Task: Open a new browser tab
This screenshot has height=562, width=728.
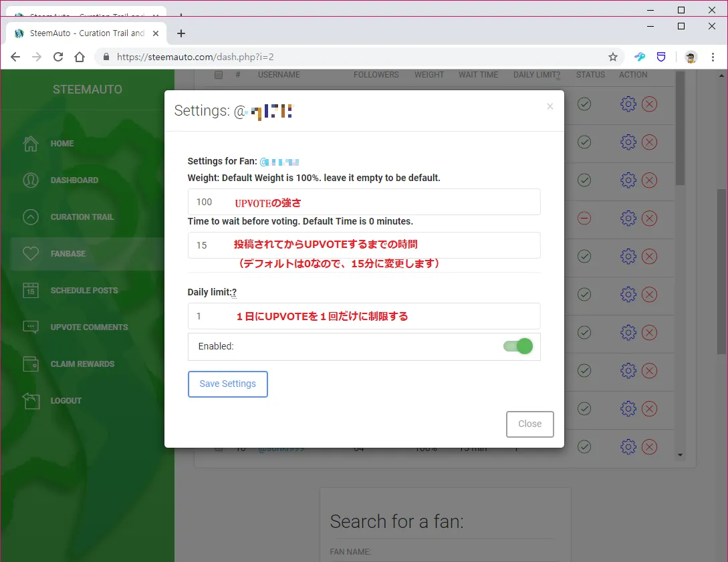Action: [181, 33]
